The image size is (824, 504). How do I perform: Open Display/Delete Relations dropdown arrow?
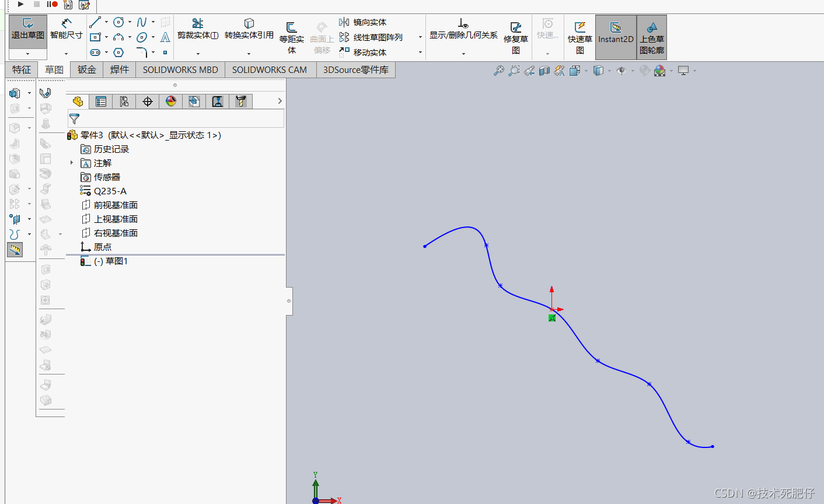point(463,54)
